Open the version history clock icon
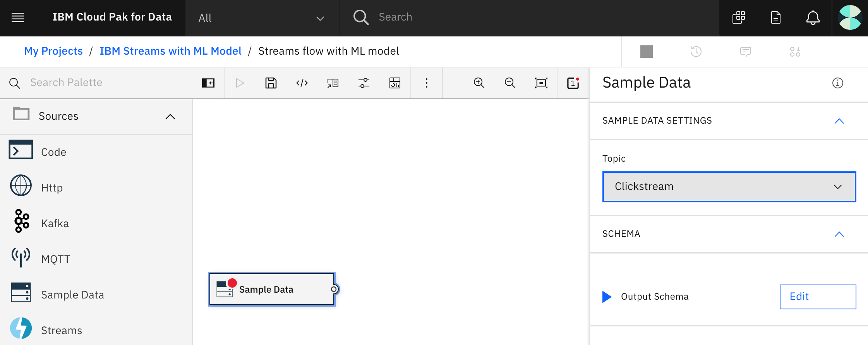 point(696,52)
